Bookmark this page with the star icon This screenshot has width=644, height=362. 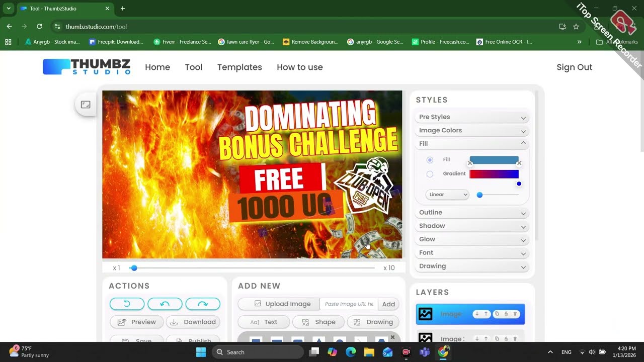[x=576, y=27]
